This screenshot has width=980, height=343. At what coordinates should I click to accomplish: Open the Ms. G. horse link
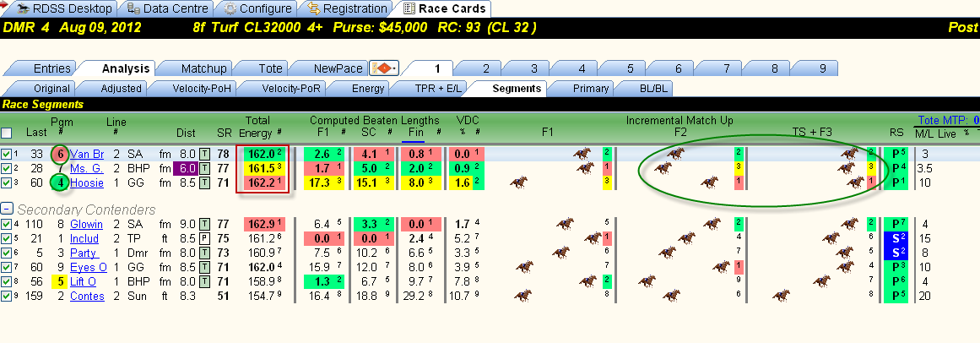coord(87,168)
